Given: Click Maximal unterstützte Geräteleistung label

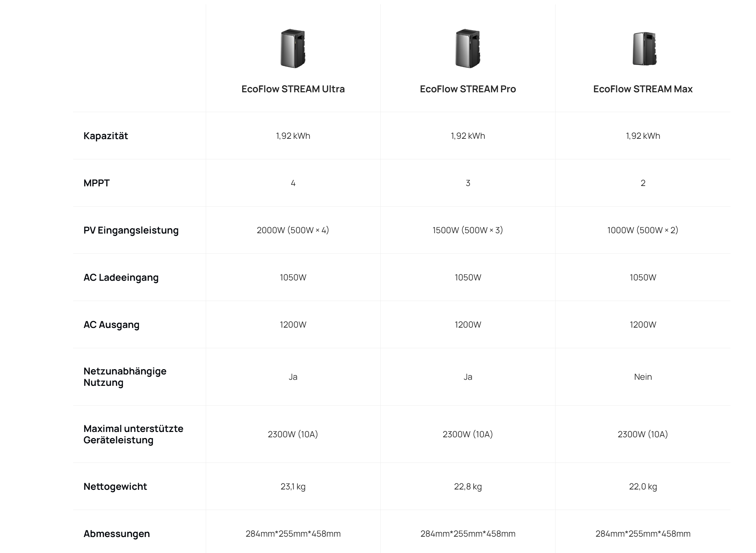Looking at the screenshot, I should (x=133, y=434).
